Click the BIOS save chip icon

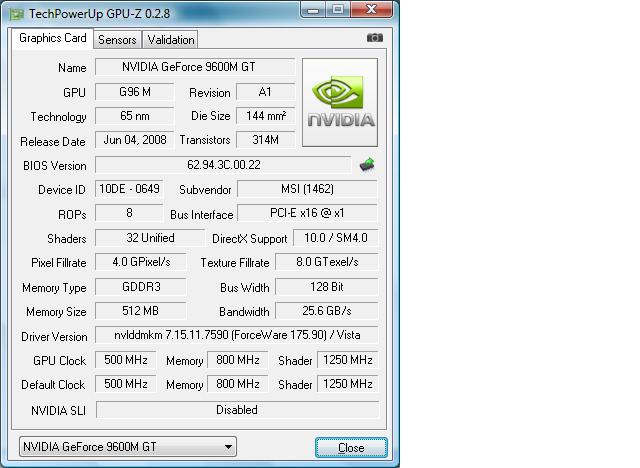[x=367, y=164]
